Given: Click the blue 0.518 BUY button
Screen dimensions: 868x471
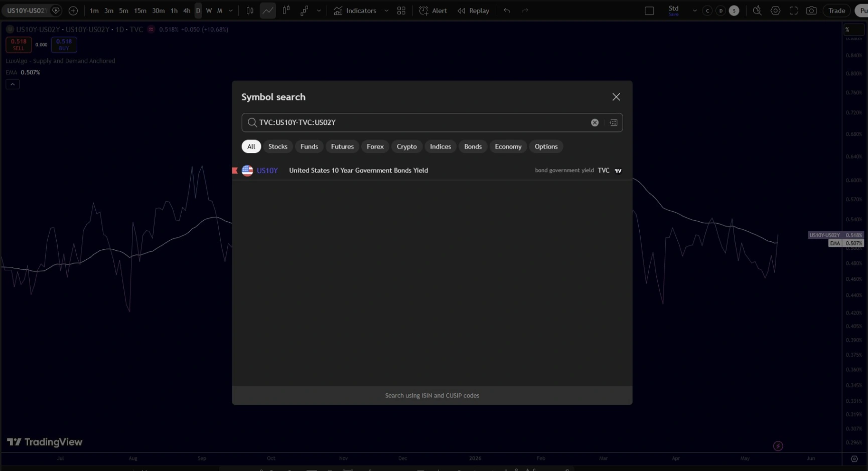Looking at the screenshot, I should tap(64, 45).
